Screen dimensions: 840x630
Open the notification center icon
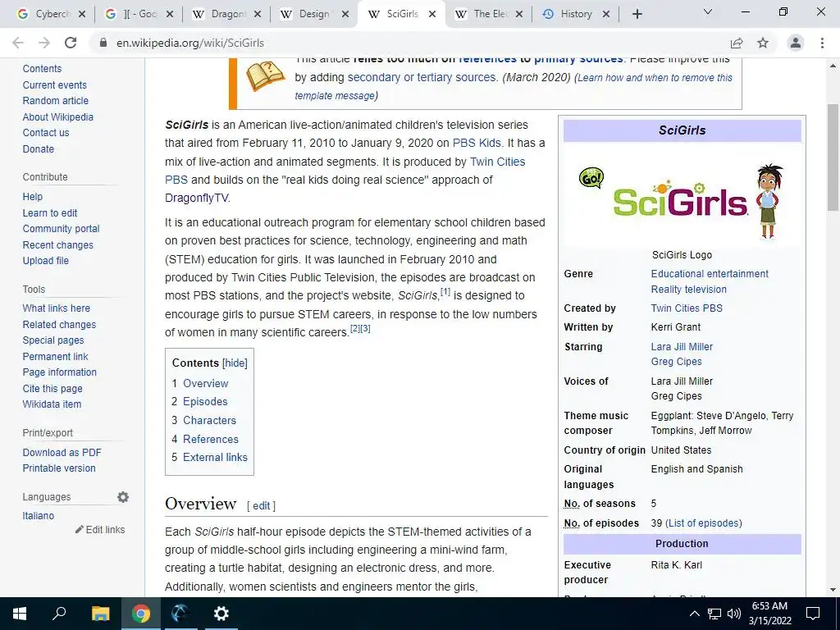pyautogui.click(x=813, y=614)
